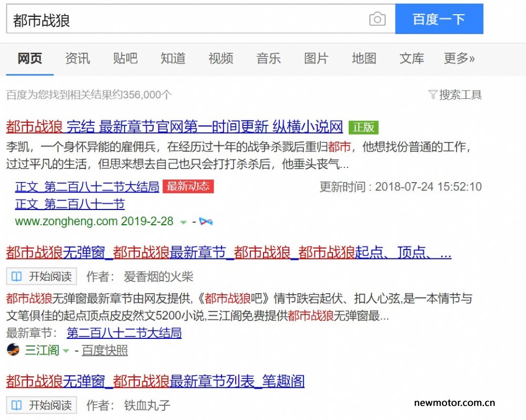Select the 网页 tab

click(x=30, y=58)
